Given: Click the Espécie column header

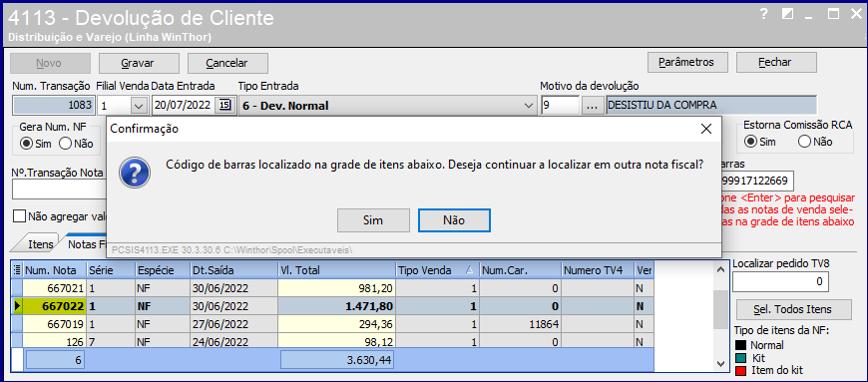Looking at the screenshot, I should pos(162,270).
